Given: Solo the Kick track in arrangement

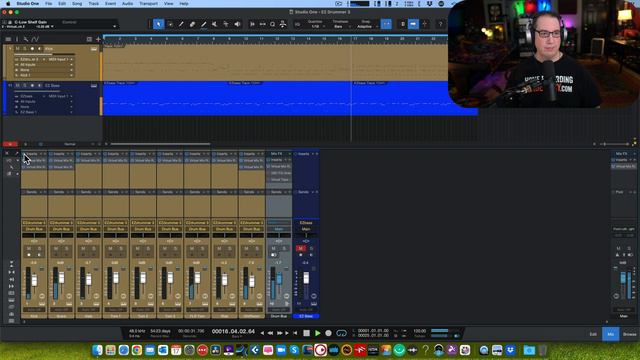Looking at the screenshot, I should tap(24, 49).
